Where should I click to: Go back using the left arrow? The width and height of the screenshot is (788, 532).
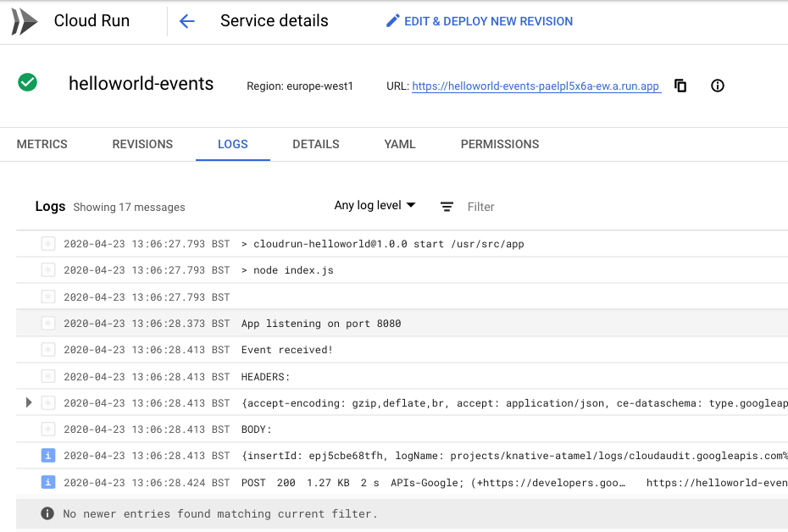[187, 21]
